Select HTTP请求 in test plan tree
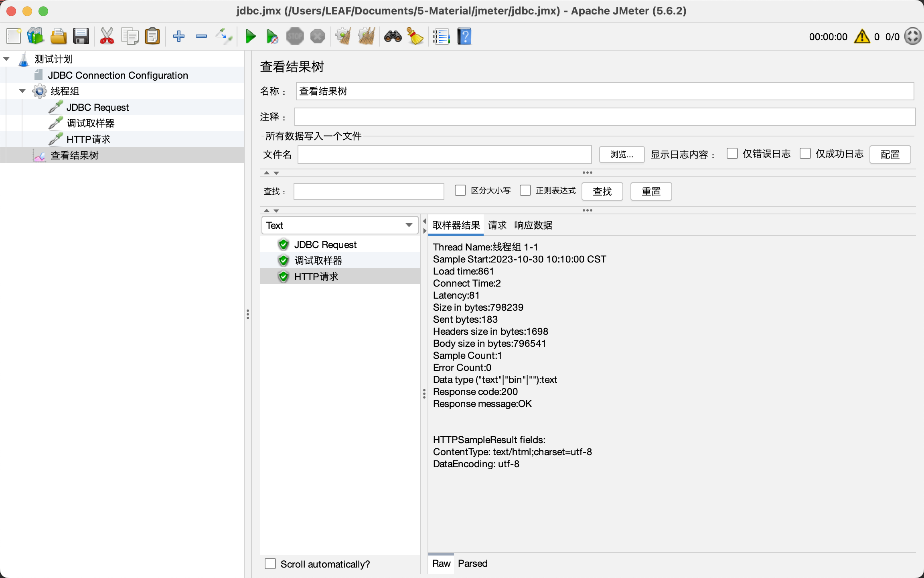Image resolution: width=924 pixels, height=578 pixels. (88, 139)
